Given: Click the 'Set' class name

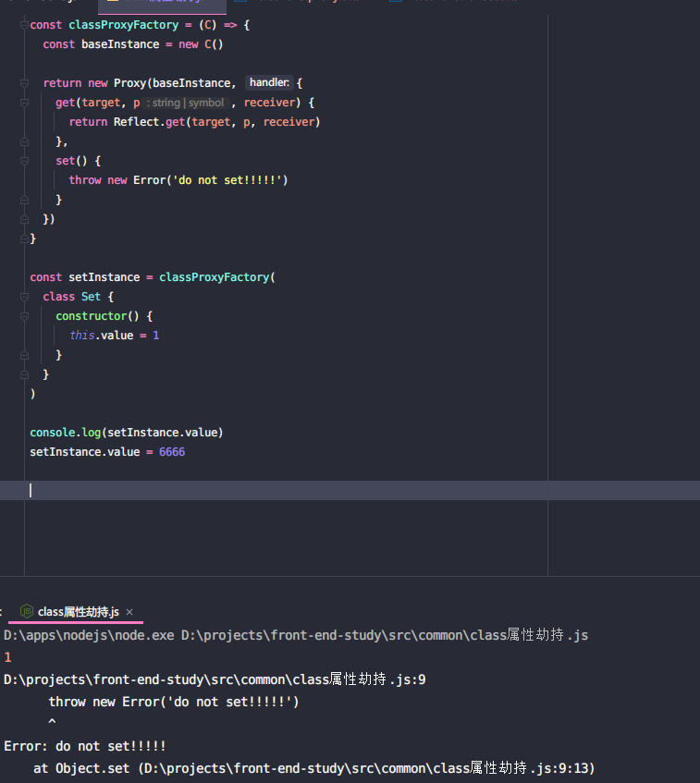Looking at the screenshot, I should 91,297.
